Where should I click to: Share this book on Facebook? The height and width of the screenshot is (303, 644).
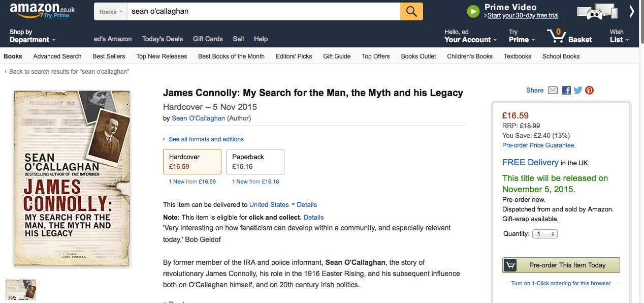point(566,90)
